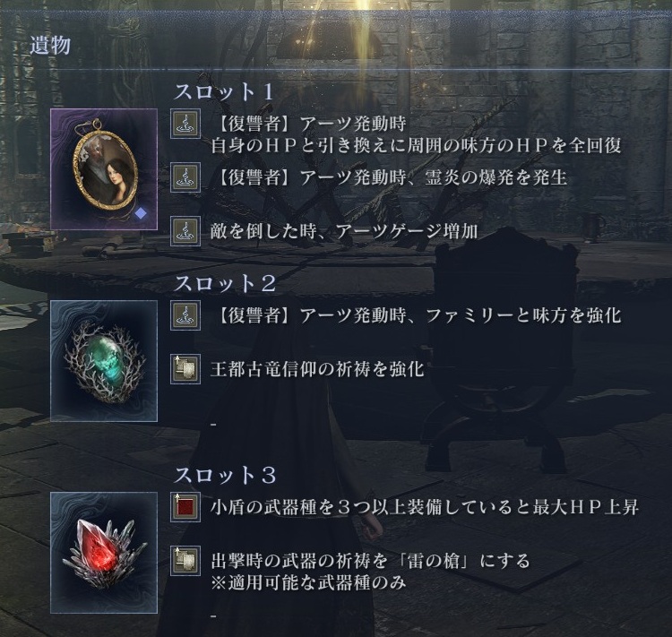Click arts icon beside 霊炎の爆発を発生 effect

click(x=185, y=177)
